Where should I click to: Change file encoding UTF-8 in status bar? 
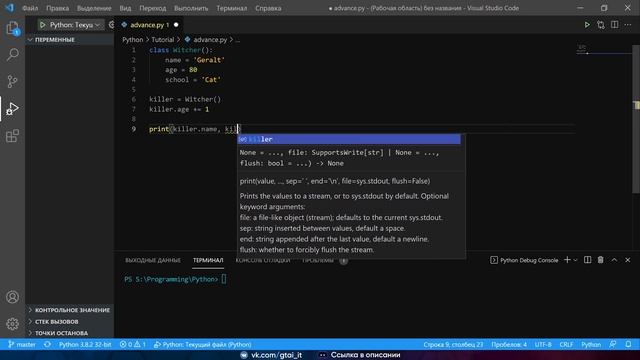(543, 344)
